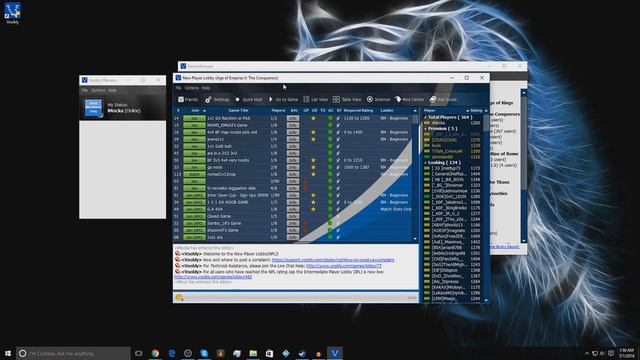Join the game '1v1 GA Random or Pick'

point(194,118)
